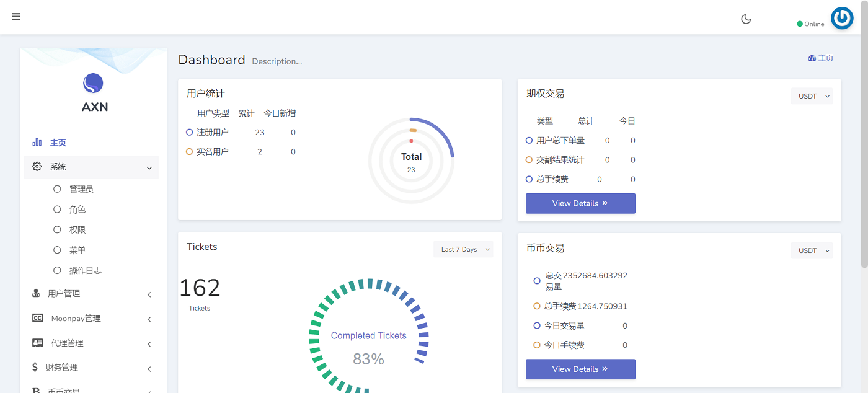Viewport: 868px width, 393px height.
Task: Toggle dark mode moon icon
Action: click(x=746, y=19)
